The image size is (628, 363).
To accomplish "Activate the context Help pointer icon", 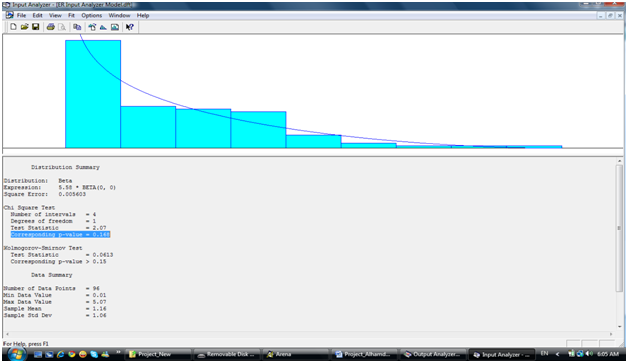I will pyautogui.click(x=129, y=27).
